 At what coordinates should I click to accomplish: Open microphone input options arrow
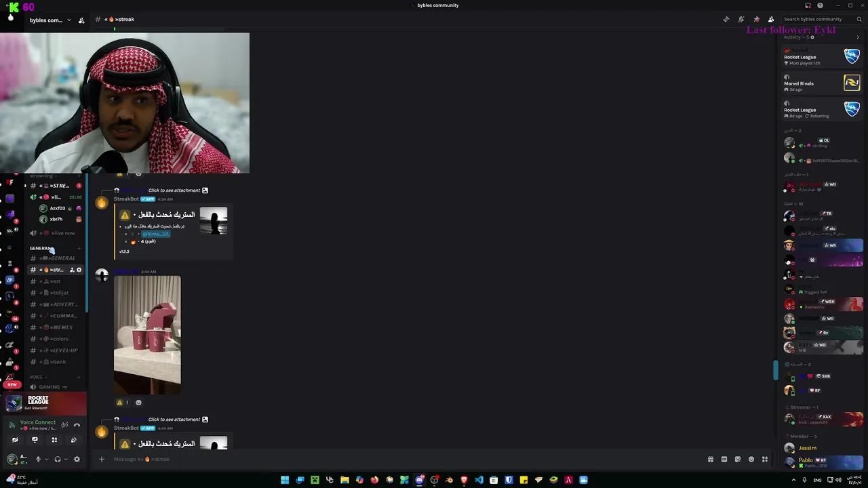point(46,459)
